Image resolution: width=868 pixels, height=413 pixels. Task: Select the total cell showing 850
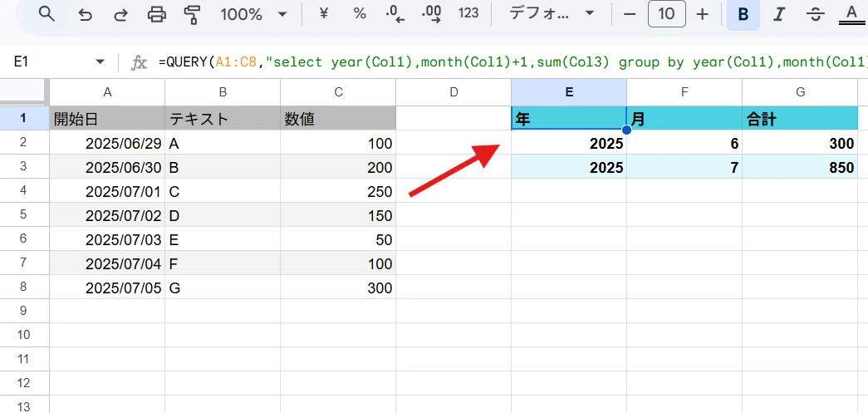[800, 167]
